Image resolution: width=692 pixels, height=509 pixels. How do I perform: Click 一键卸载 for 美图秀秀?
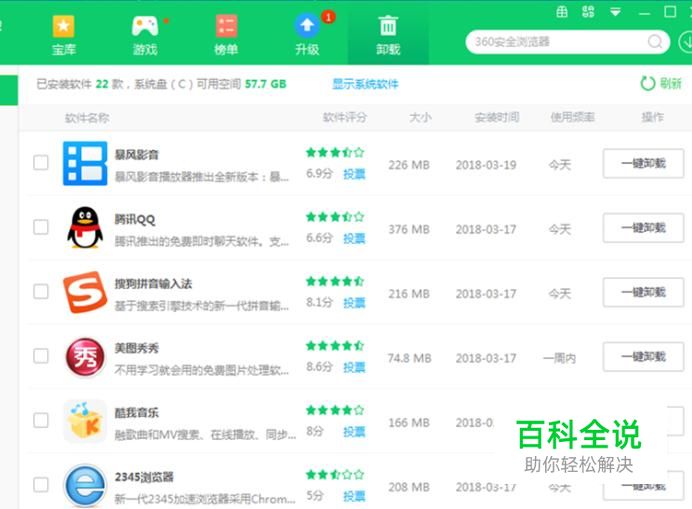(643, 357)
